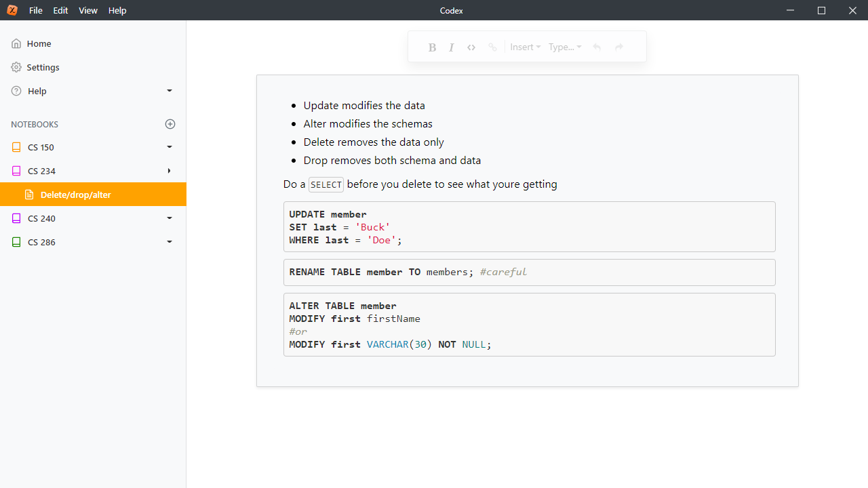Expand the Help section arrow
This screenshot has width=868, height=488.
point(170,91)
